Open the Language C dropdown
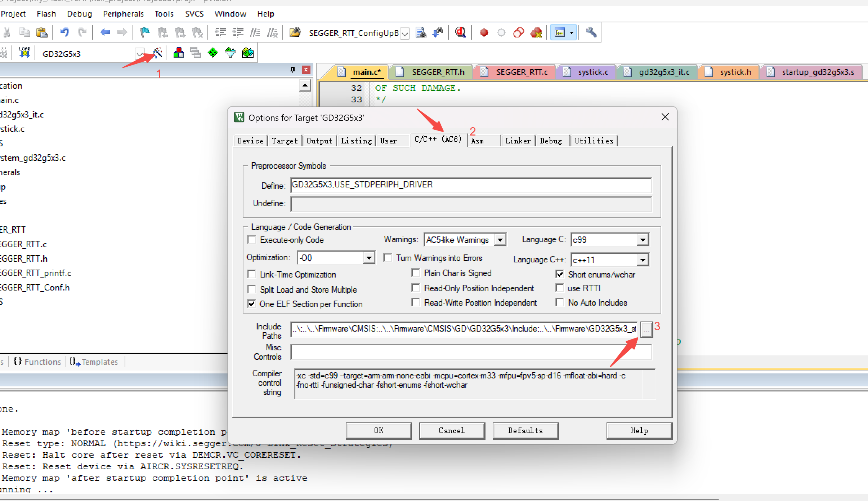This screenshot has height=501, width=868. (643, 240)
